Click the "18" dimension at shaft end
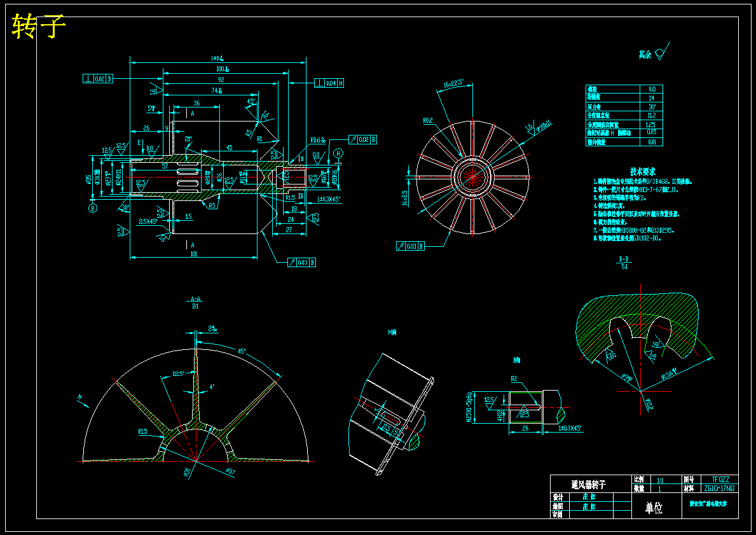 tap(294, 209)
